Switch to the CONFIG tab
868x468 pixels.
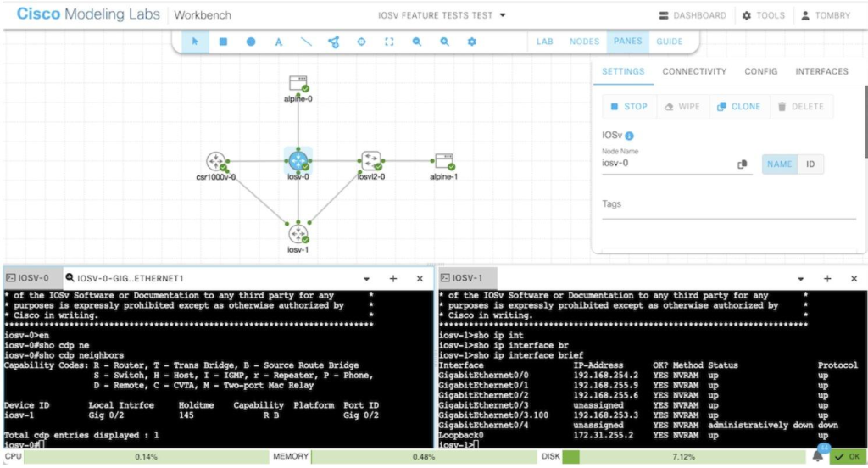click(x=760, y=71)
